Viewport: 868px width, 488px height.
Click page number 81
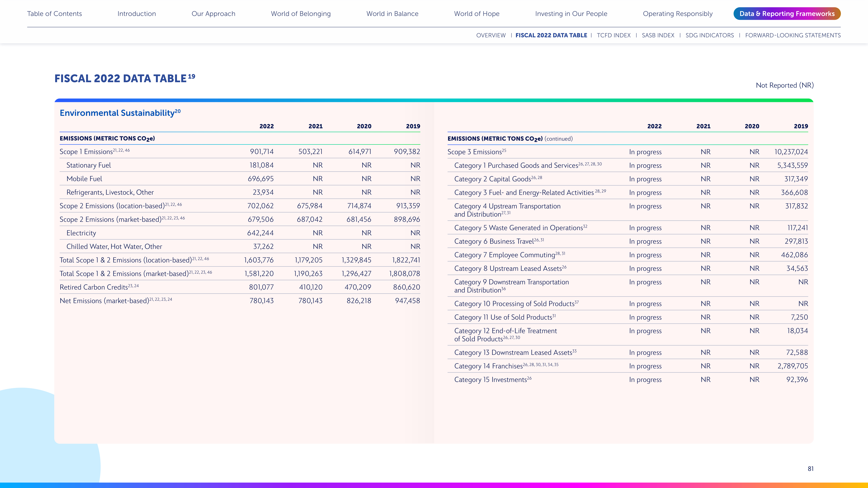pyautogui.click(x=811, y=469)
